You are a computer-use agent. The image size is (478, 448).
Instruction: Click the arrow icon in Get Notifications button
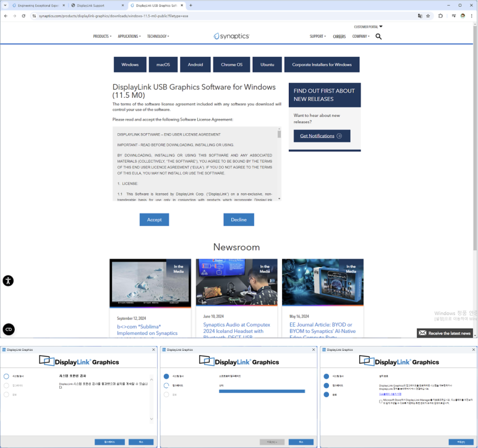pos(339,136)
